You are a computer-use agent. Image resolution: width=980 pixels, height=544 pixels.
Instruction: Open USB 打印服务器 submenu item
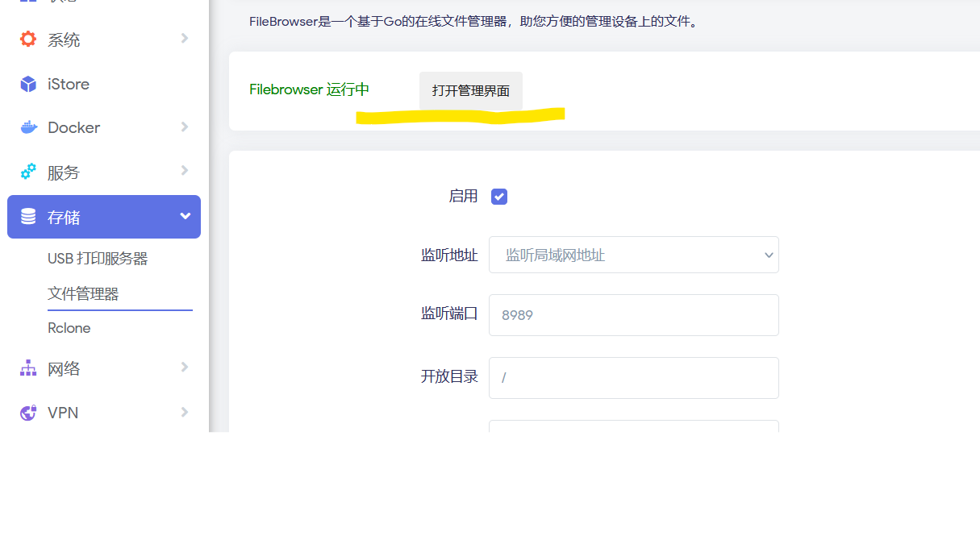(x=98, y=259)
